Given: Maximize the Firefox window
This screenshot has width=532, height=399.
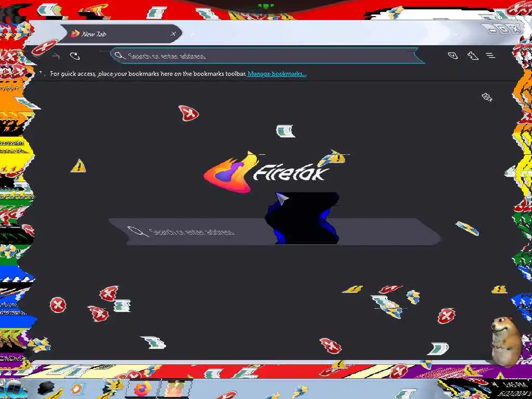Looking at the screenshot, I should pos(504,29).
